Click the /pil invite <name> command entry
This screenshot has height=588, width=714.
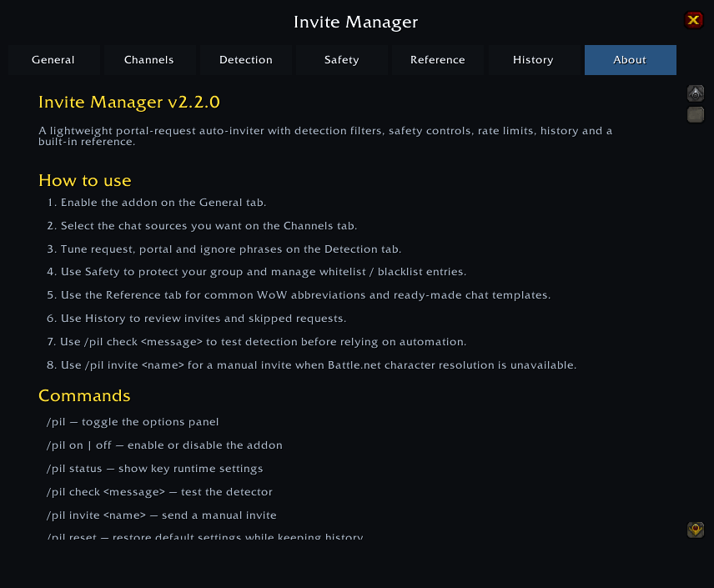(x=162, y=515)
